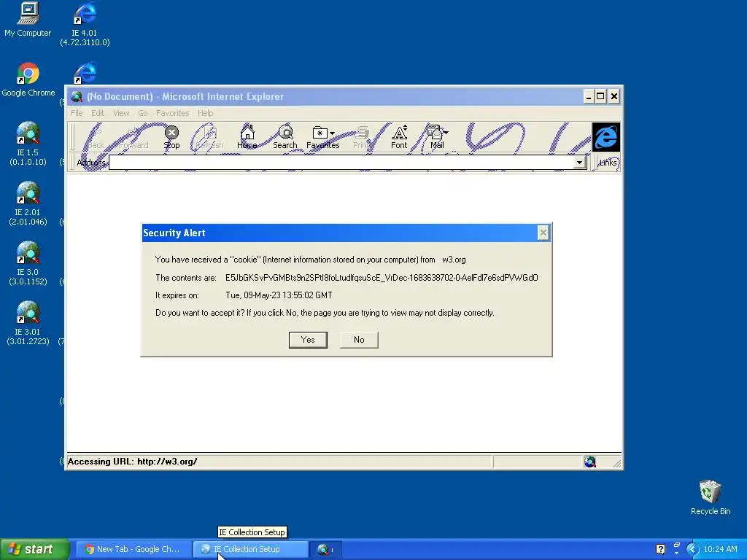Select the IE 4.01 desktop shortcut

point(85,24)
